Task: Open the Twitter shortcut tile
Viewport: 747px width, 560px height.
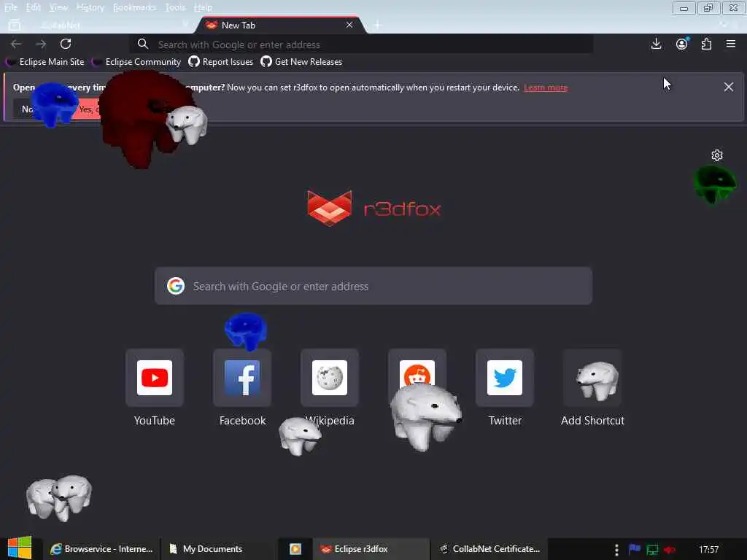Action: tap(505, 378)
